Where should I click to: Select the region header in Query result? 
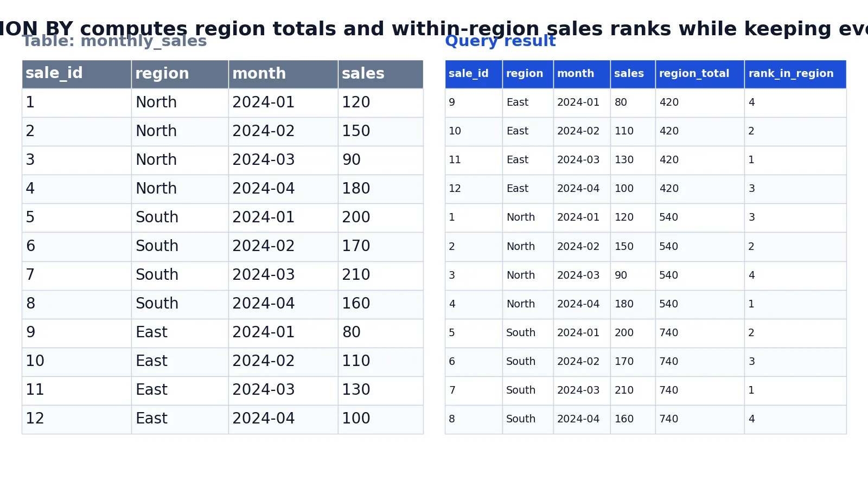528,74
